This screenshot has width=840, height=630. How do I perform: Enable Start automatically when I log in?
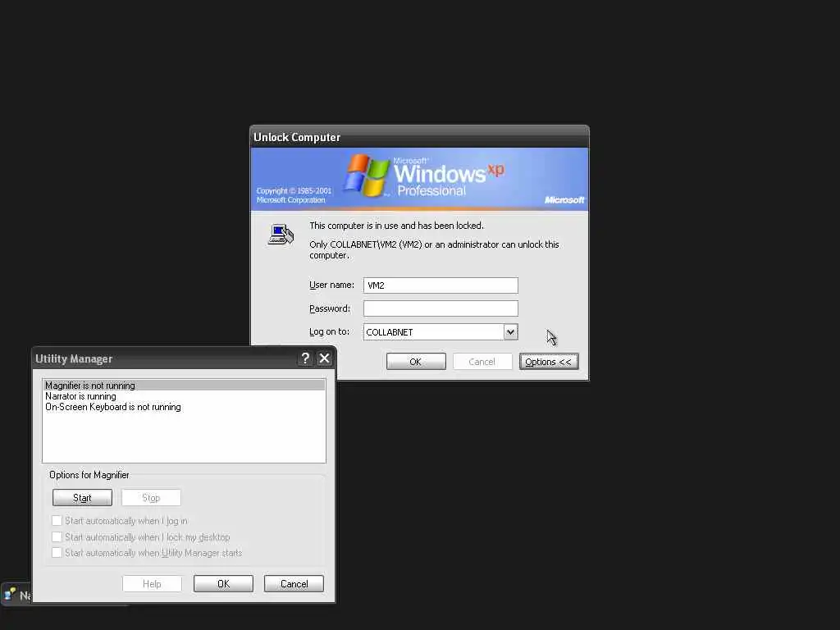click(57, 521)
